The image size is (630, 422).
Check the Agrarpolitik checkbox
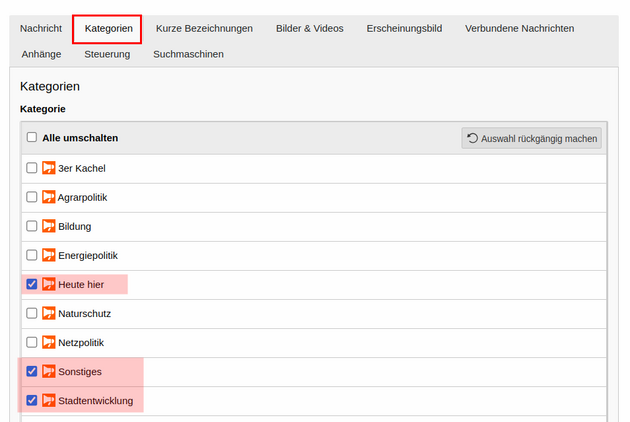(x=32, y=197)
